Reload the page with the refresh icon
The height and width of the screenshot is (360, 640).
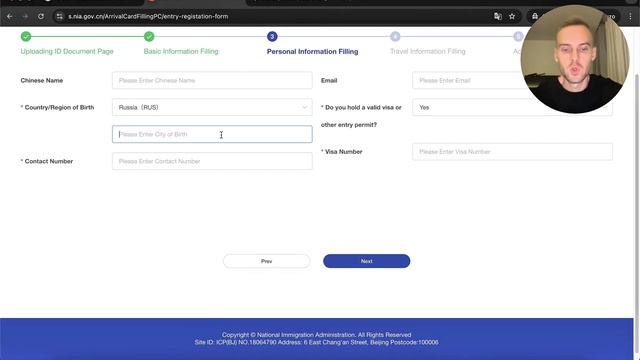[x=41, y=16]
